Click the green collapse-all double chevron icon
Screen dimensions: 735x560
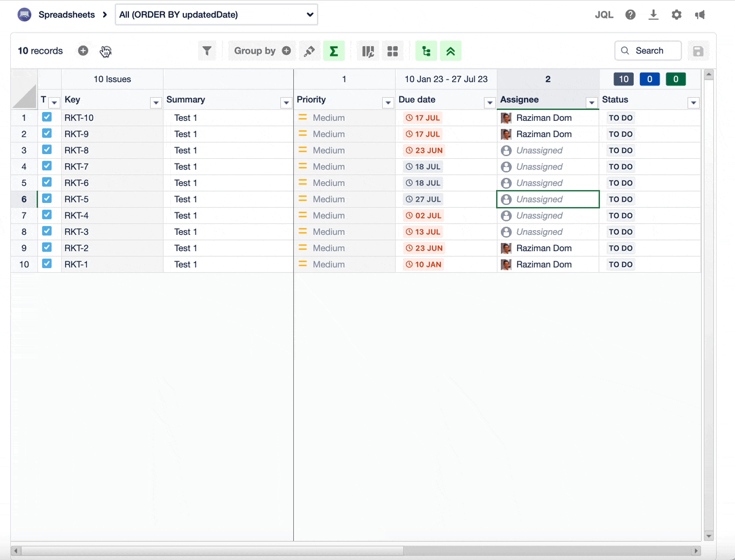click(451, 51)
